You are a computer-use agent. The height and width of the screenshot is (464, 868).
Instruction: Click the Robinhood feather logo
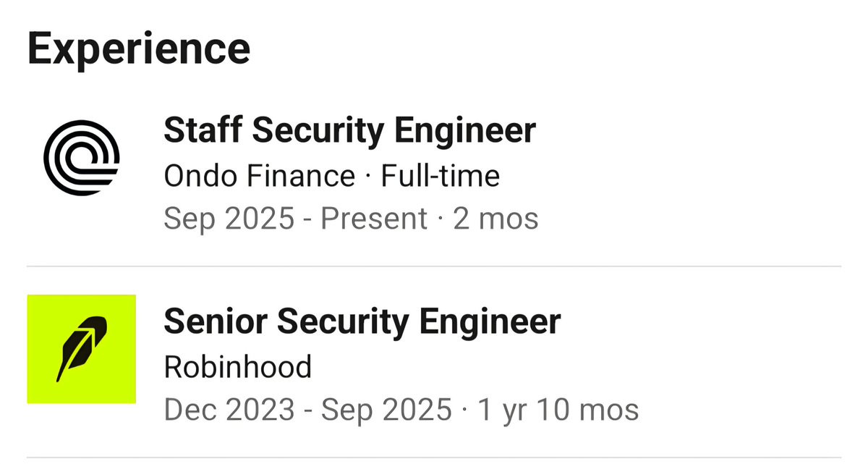tap(81, 349)
